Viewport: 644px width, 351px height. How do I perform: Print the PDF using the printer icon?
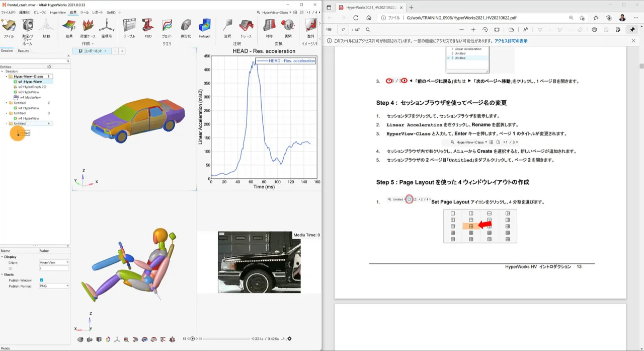(x=594, y=30)
